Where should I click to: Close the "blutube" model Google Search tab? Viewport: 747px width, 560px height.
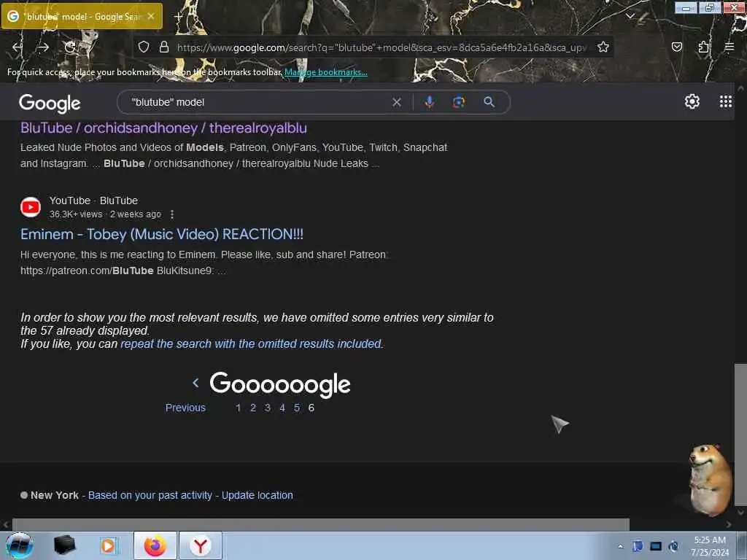pyautogui.click(x=151, y=16)
